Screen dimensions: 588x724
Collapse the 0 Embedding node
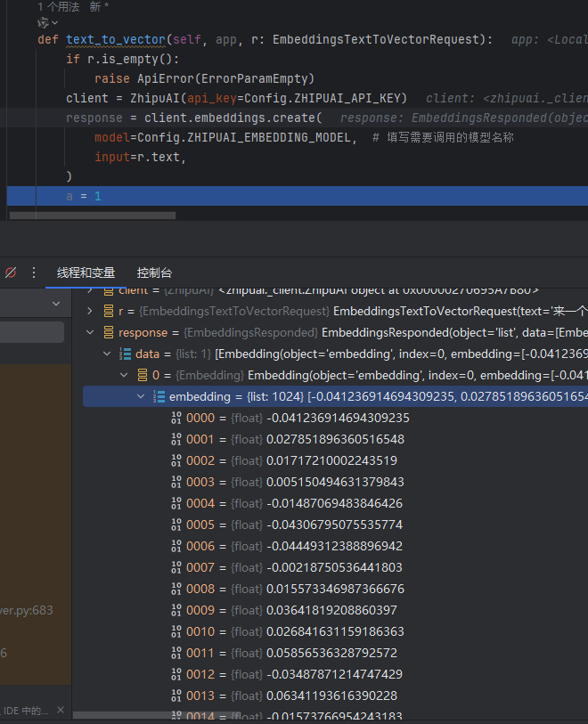(124, 375)
